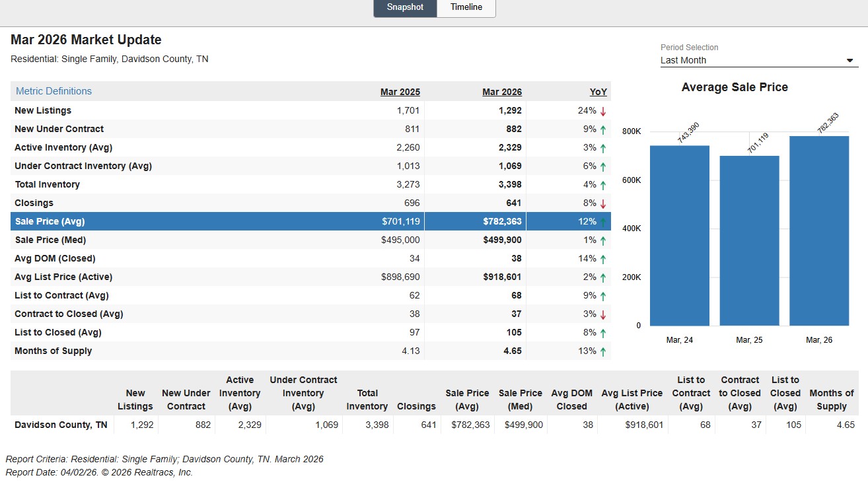Viewport: 868px width, 494px height.
Task: Click the Last Month period selection field
Action: click(x=759, y=60)
